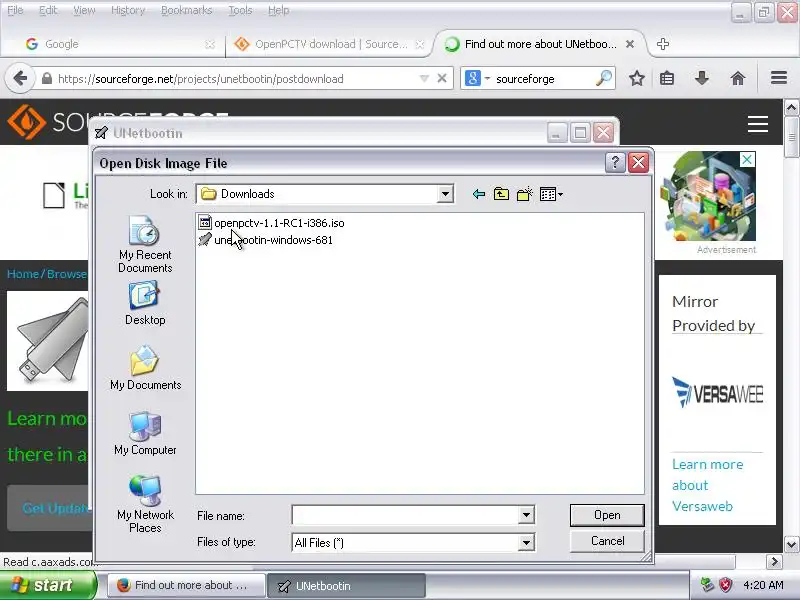Viewport: 800px width, 600px height.
Task: Open SourceForge site hamburger menu
Action: pyautogui.click(x=758, y=123)
